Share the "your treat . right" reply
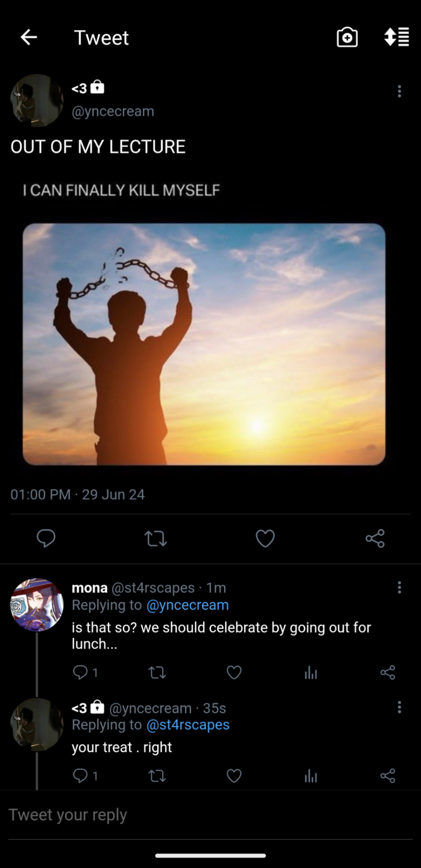This screenshot has width=421, height=868. [x=388, y=776]
